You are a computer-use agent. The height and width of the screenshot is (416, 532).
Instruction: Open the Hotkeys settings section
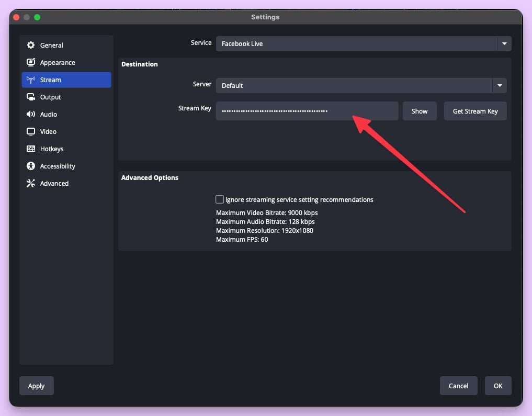[x=52, y=149]
